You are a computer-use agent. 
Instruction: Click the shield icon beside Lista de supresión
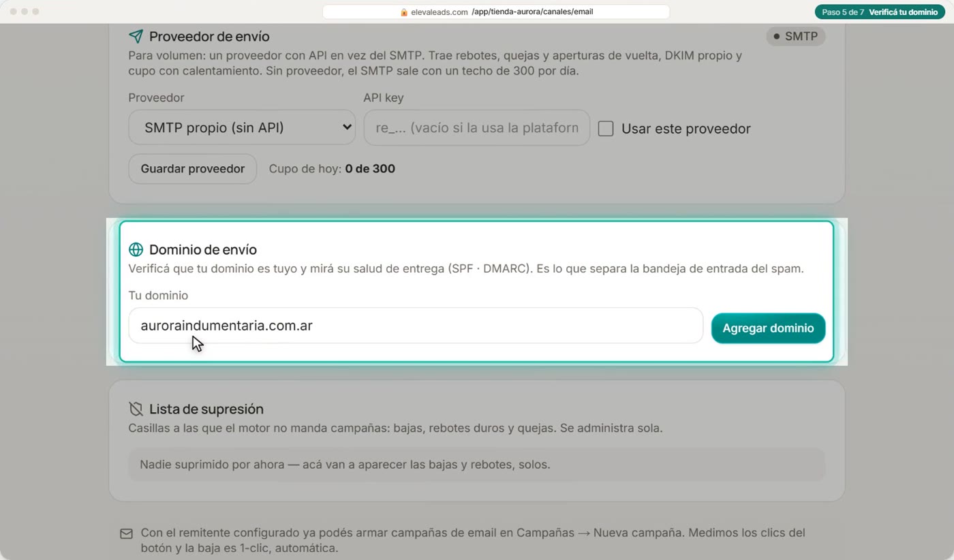tap(136, 409)
